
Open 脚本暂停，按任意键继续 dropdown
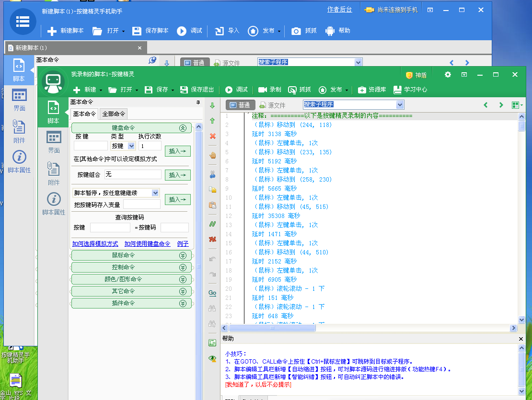click(x=155, y=193)
